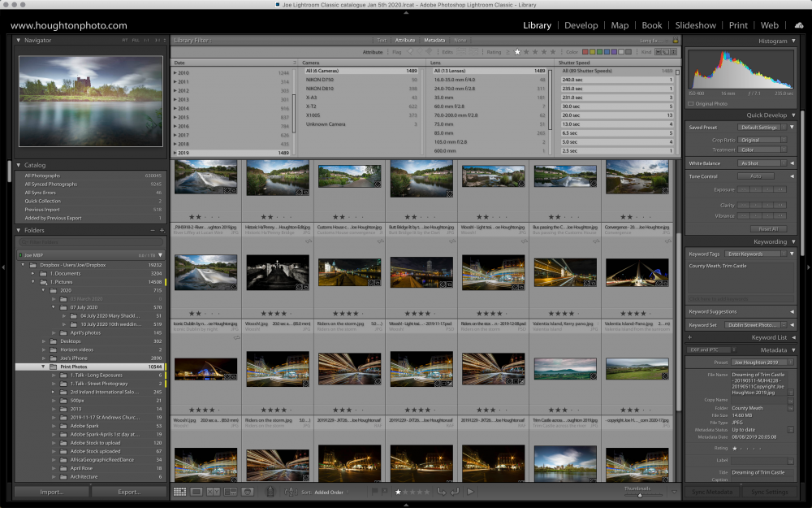Click Auto tone control button
The width and height of the screenshot is (812, 508).
pyautogui.click(x=756, y=176)
